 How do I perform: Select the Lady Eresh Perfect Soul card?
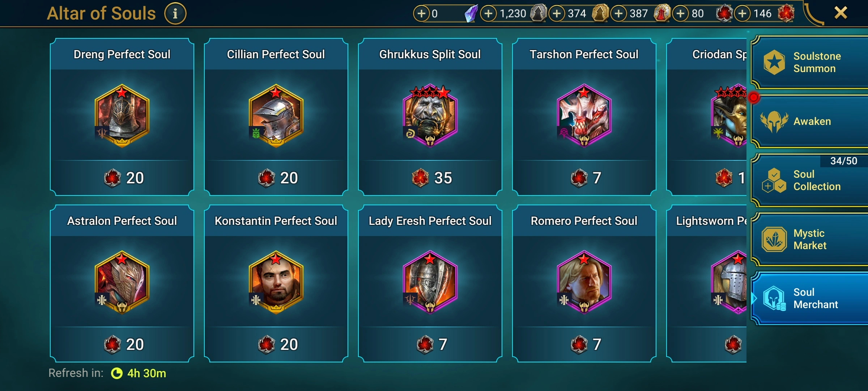click(x=430, y=283)
